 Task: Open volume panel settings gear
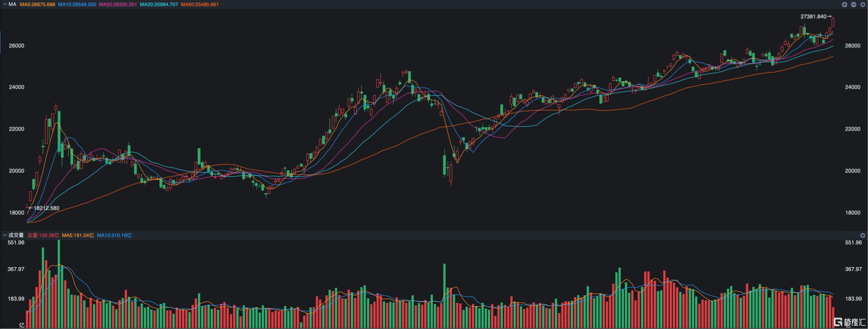863,235
